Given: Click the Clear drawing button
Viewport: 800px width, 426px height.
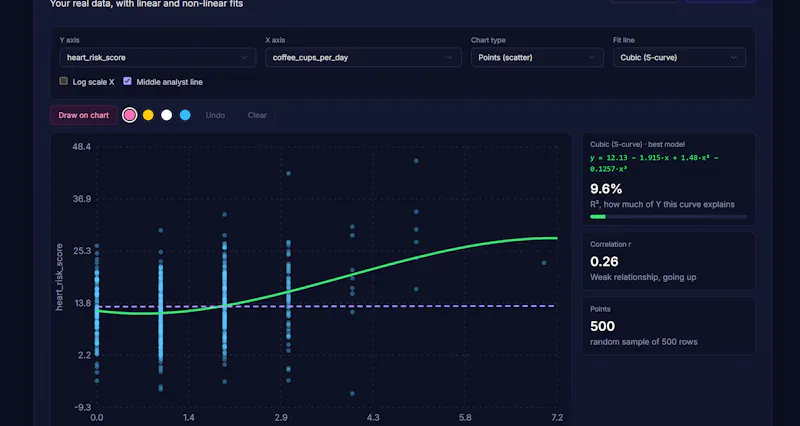Looking at the screenshot, I should click(x=257, y=115).
